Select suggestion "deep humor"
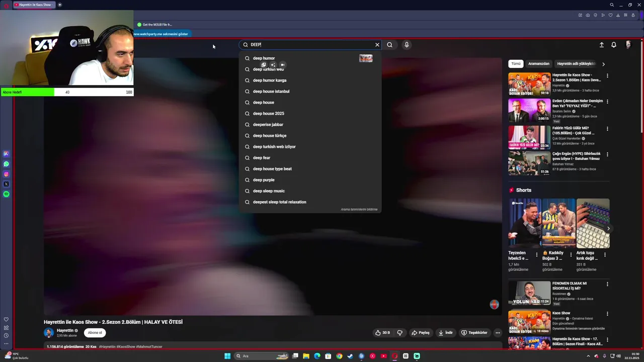Image resolution: width=644 pixels, height=362 pixels. tap(310, 58)
